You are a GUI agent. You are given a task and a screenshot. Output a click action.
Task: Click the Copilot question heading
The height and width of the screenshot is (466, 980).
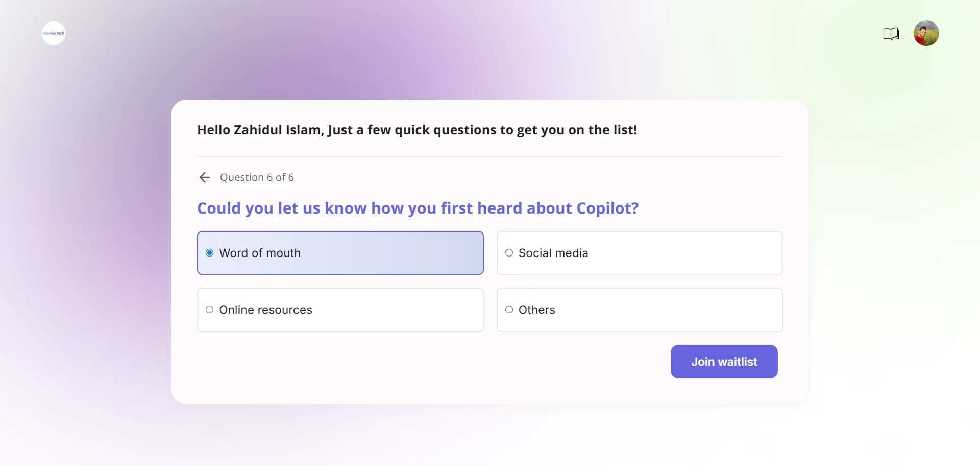pyautogui.click(x=418, y=208)
